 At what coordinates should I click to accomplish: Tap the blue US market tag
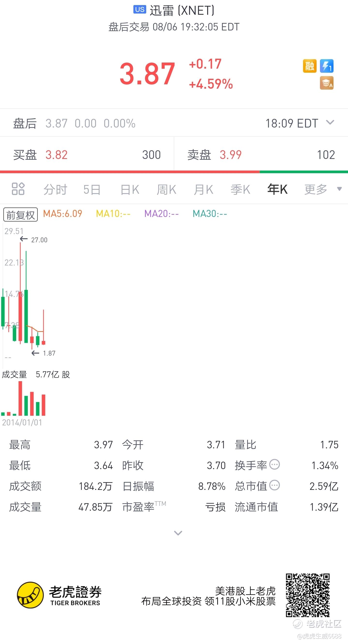140,10
